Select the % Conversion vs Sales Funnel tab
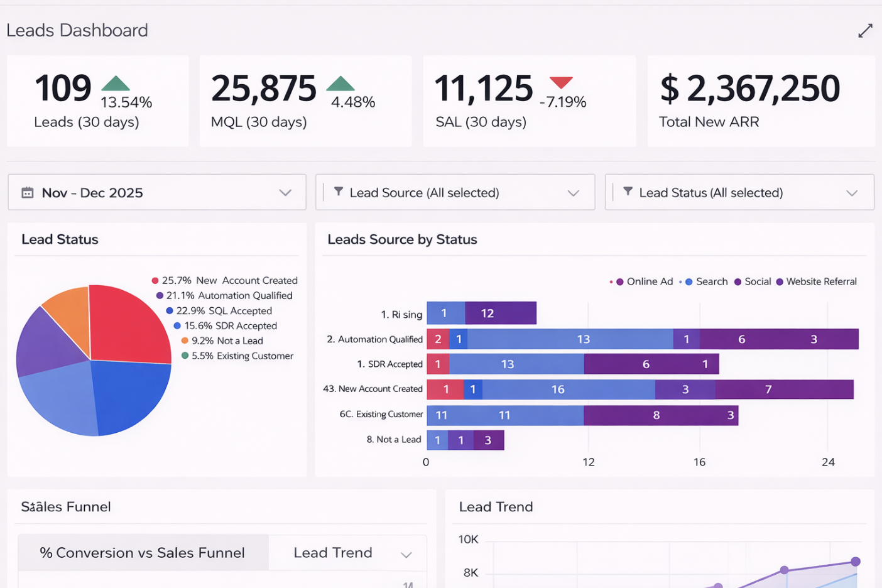882x588 pixels. click(x=143, y=553)
